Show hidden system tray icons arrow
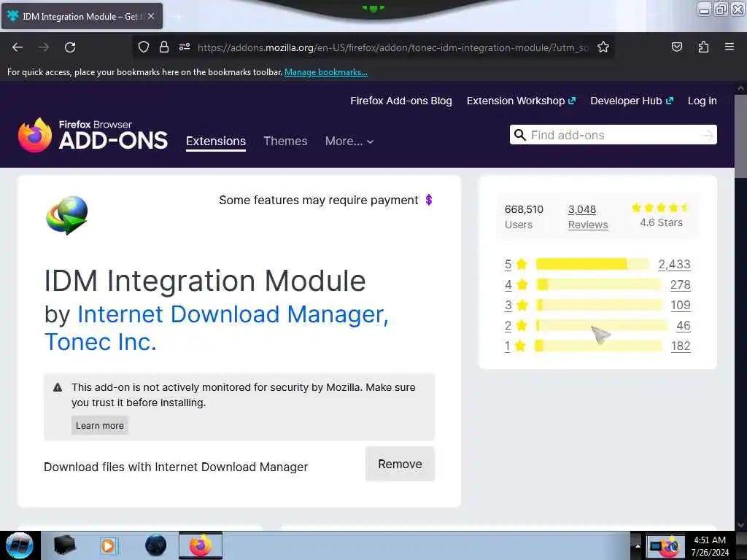Viewport: 747px width, 560px height. pyautogui.click(x=638, y=546)
